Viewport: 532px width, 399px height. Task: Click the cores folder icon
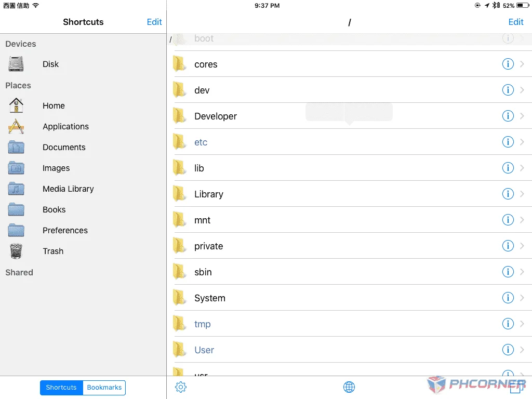(179, 64)
